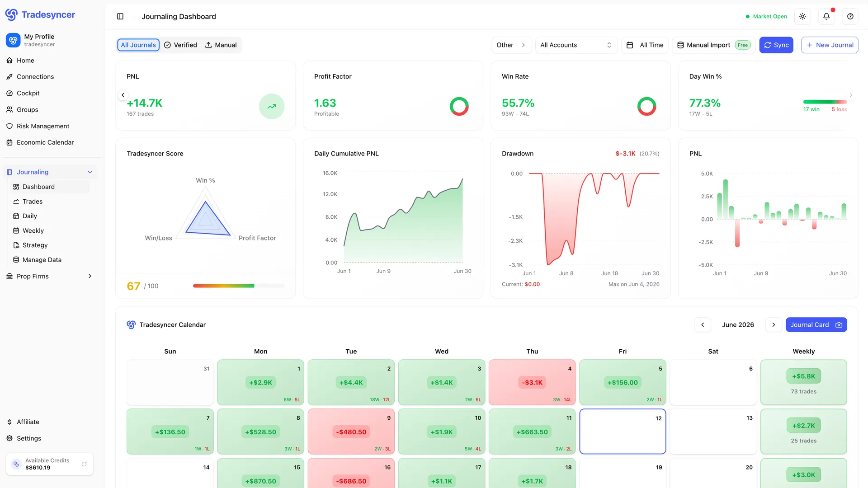Open Connections in sidebar
Viewport: 868px width, 488px height.
tap(35, 77)
